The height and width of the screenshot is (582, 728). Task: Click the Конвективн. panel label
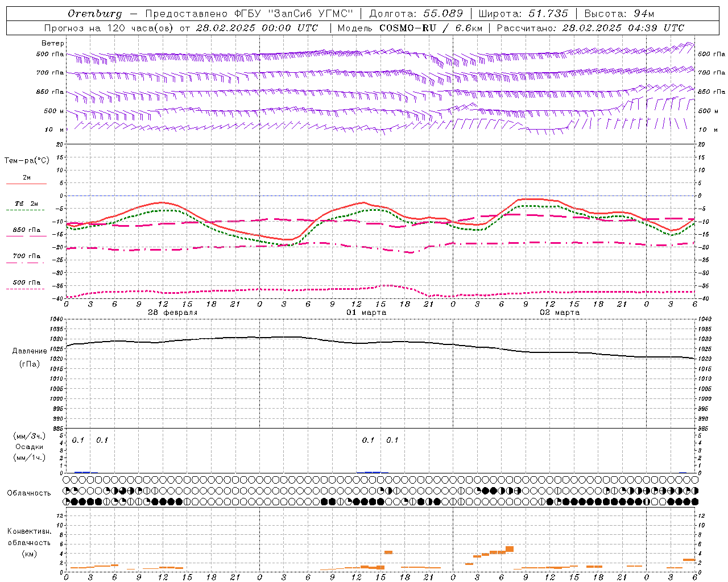(29, 531)
